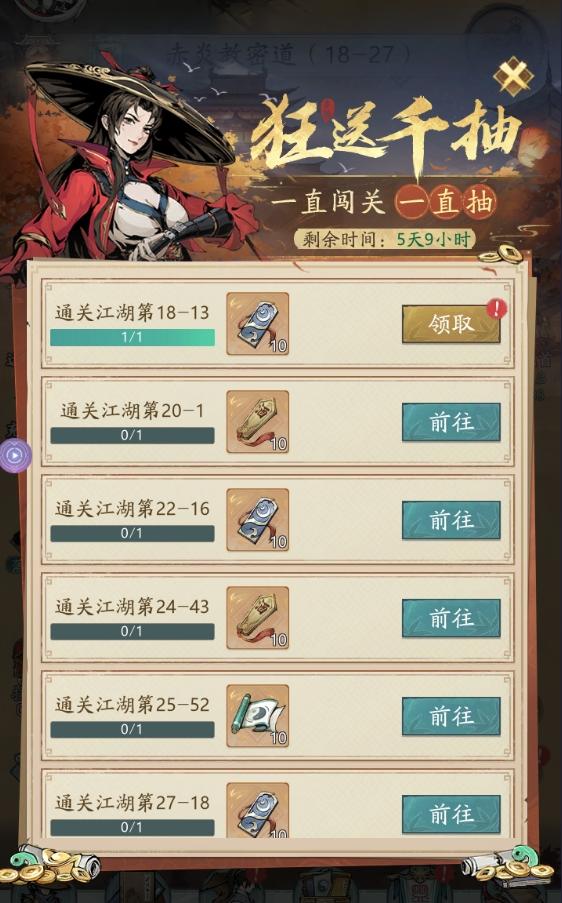The width and height of the screenshot is (562, 903).
Task: Open the purple floating play bubble
Action: pos(14,456)
